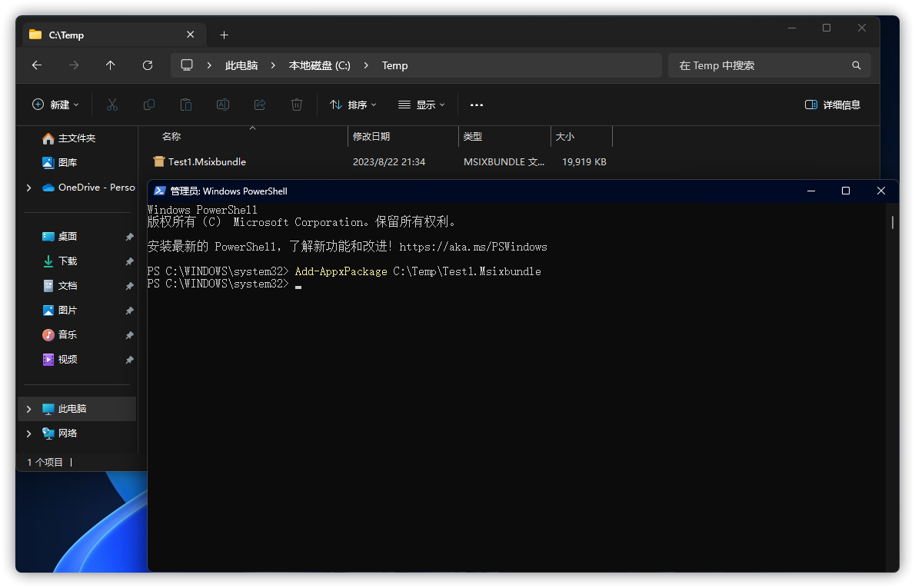Click the 本地磁盘 (C:) breadcrumb link
Screen dimensions: 915x588
click(x=318, y=65)
